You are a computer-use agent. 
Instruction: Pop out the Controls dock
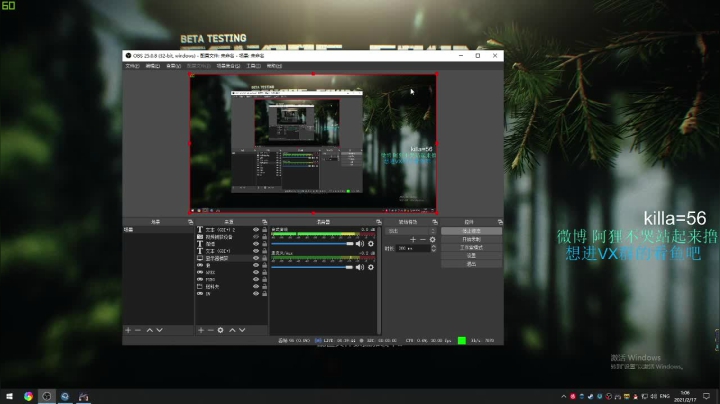pyautogui.click(x=500, y=222)
